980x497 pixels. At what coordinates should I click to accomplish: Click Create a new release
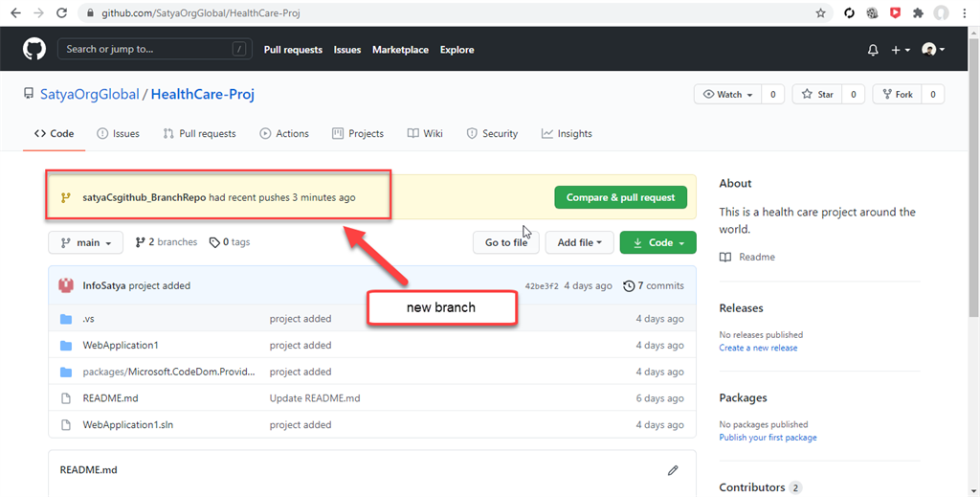pos(758,348)
